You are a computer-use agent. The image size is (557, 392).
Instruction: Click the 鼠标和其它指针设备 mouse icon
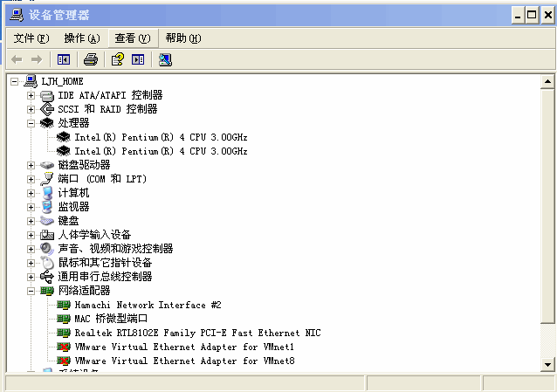tap(47, 263)
